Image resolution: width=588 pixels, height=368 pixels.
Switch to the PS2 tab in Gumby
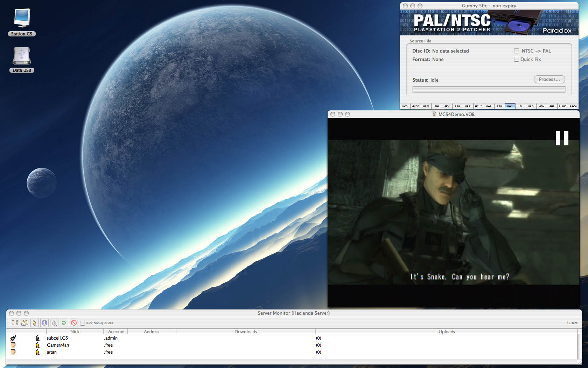[457, 106]
